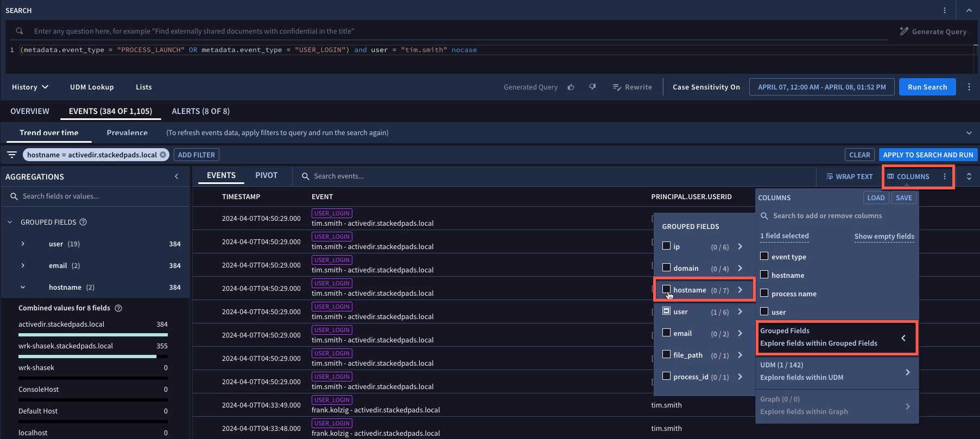
Task: Toggle Case Sensitivity On
Action: pos(706,87)
